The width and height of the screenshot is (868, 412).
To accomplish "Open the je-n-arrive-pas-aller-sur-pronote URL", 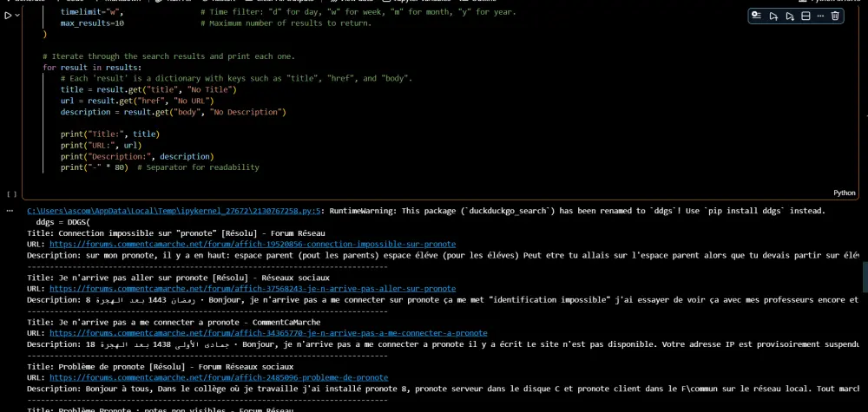I will (253, 289).
